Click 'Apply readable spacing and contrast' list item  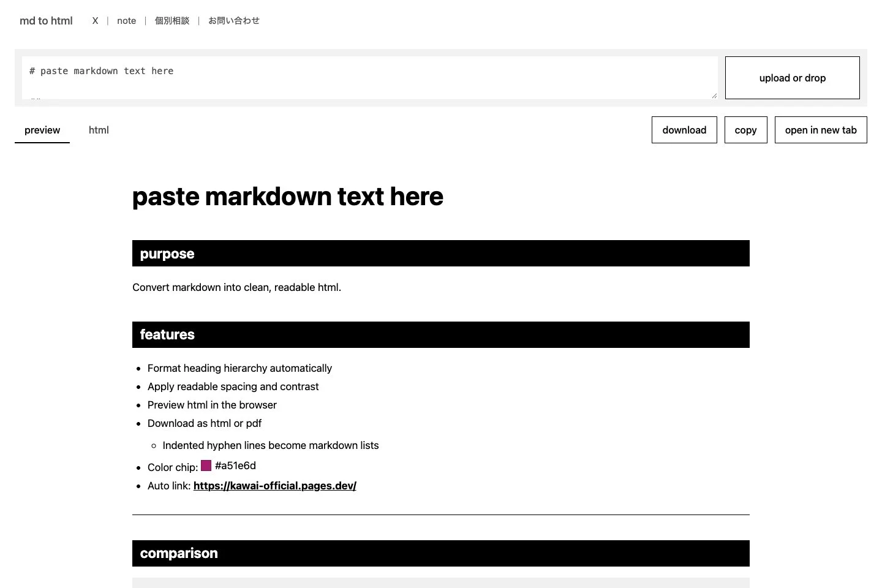(x=233, y=386)
